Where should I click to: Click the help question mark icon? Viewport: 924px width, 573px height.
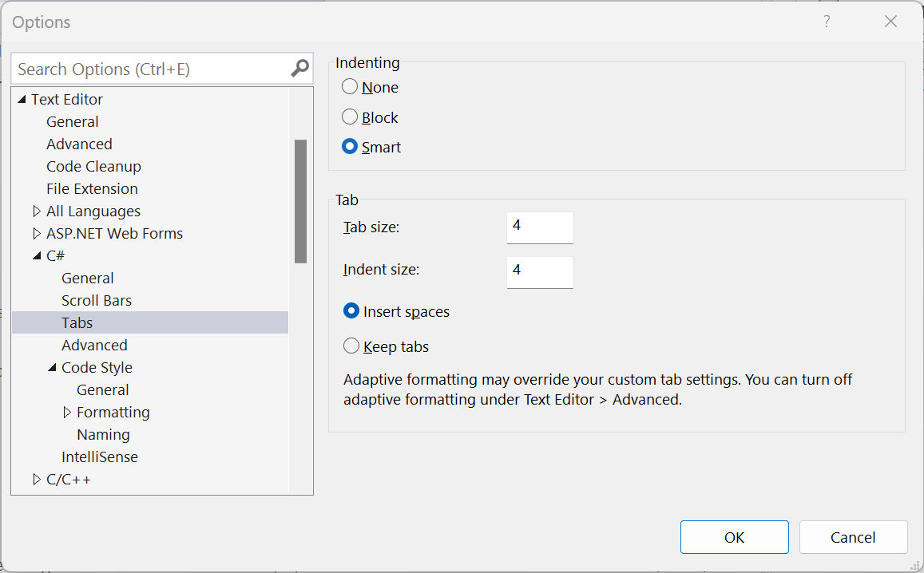(x=827, y=22)
